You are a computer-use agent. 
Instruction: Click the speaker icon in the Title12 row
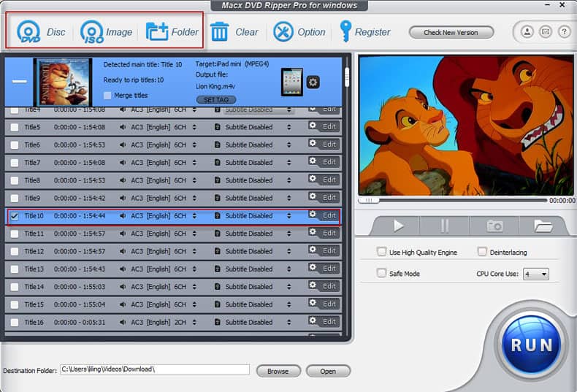(x=123, y=251)
